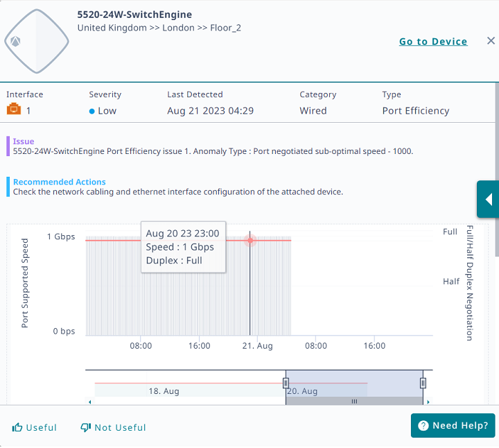The image size is (499, 448).
Task: Click the Issue section heading
Action: [24, 141]
